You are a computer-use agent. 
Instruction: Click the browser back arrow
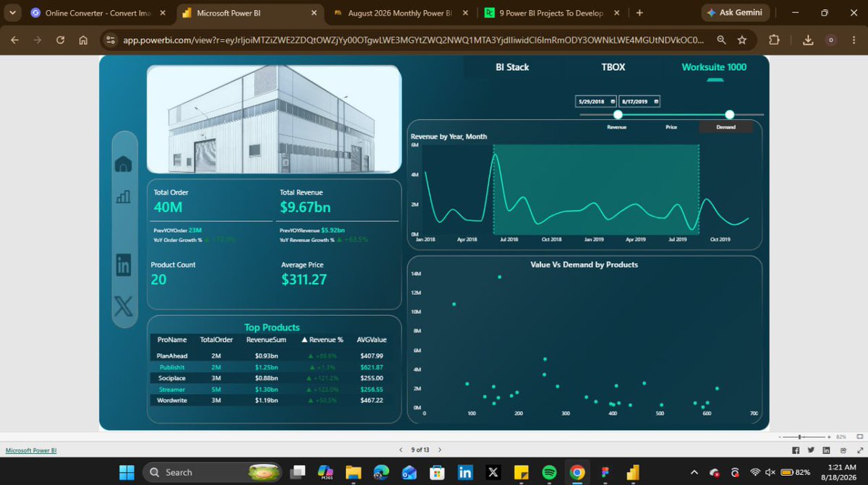point(15,40)
